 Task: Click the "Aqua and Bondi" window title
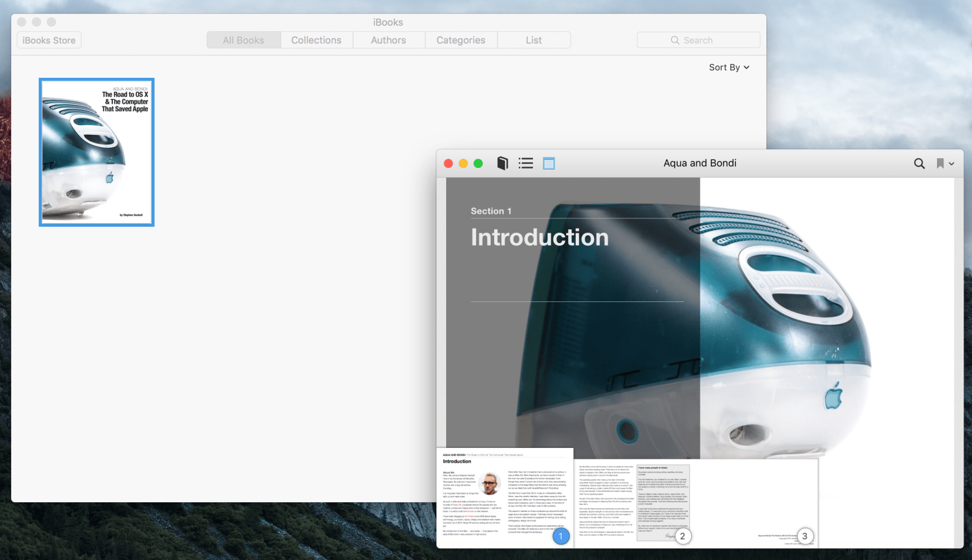click(x=700, y=163)
